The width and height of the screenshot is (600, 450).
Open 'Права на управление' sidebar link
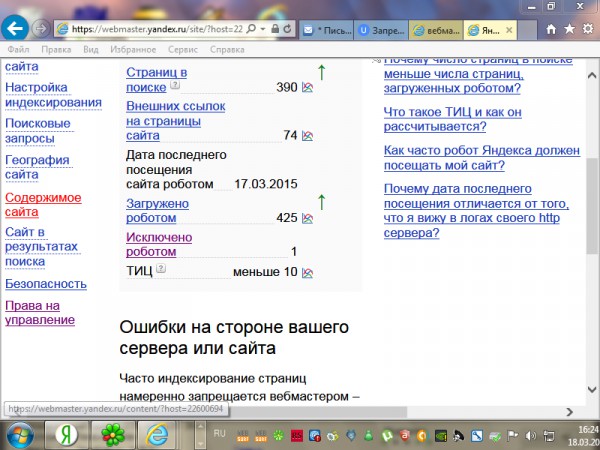pyautogui.click(x=40, y=313)
